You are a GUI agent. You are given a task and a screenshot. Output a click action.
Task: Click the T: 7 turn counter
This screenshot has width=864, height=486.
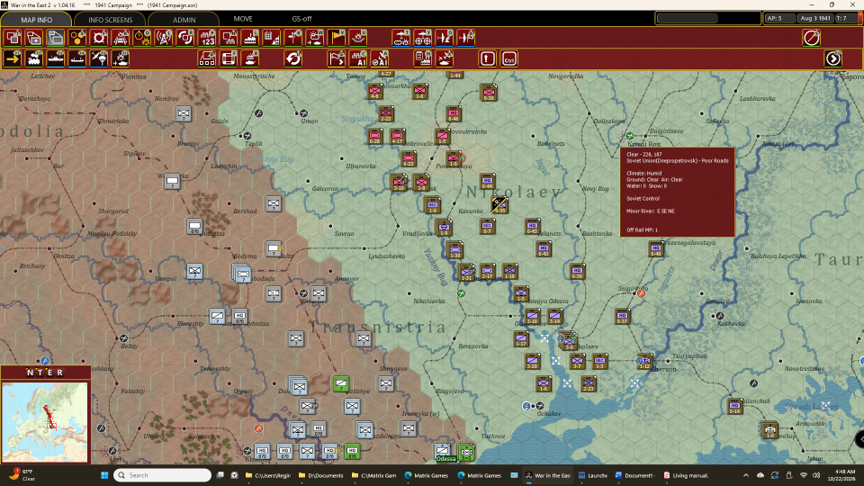point(845,18)
